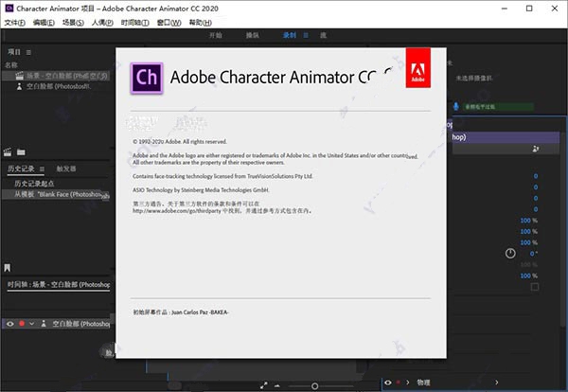Screen dimensions: 568x392
Task: Expand the 空白脸部 track chevron
Action: [32, 324]
